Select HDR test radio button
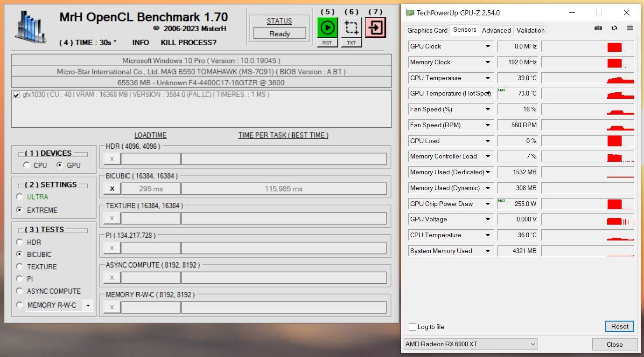This screenshot has height=357, width=644. click(x=19, y=242)
